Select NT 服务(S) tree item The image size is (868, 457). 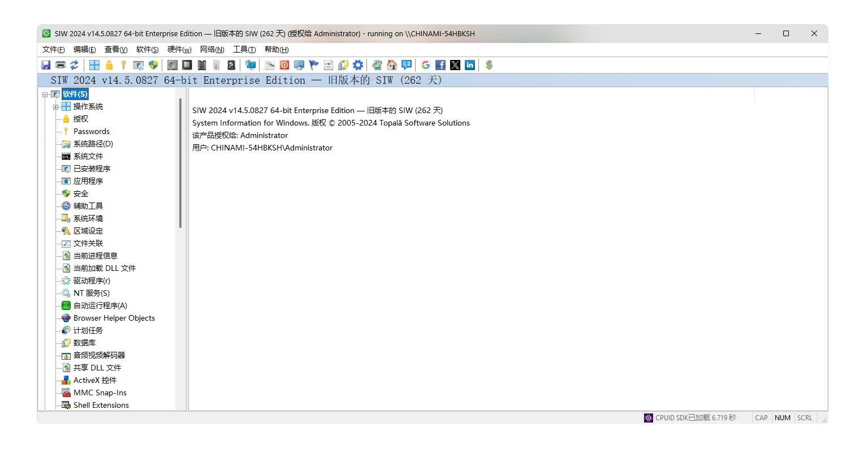coord(92,293)
